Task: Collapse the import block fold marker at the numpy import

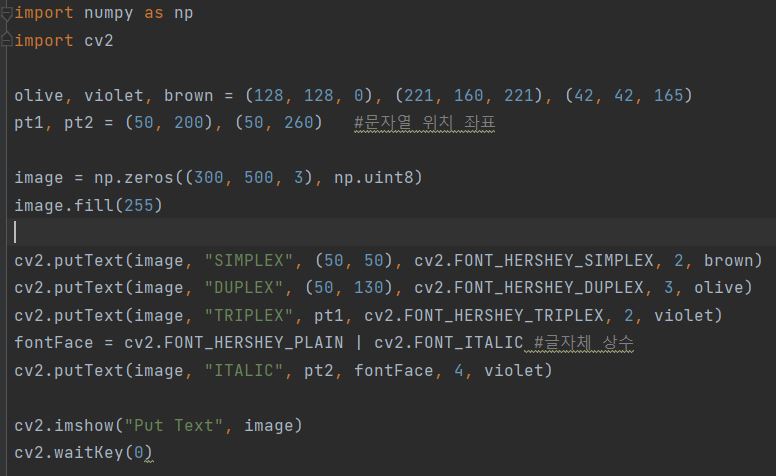Action: (x=6, y=14)
